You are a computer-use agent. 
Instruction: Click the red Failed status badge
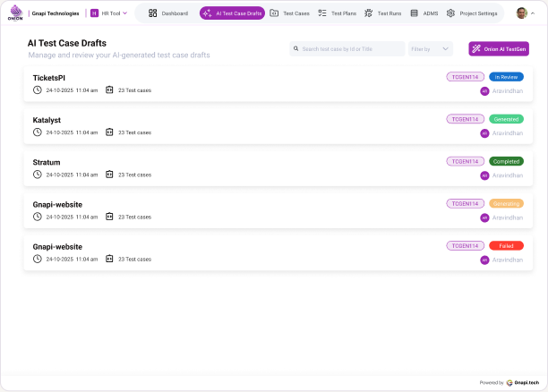click(x=506, y=245)
